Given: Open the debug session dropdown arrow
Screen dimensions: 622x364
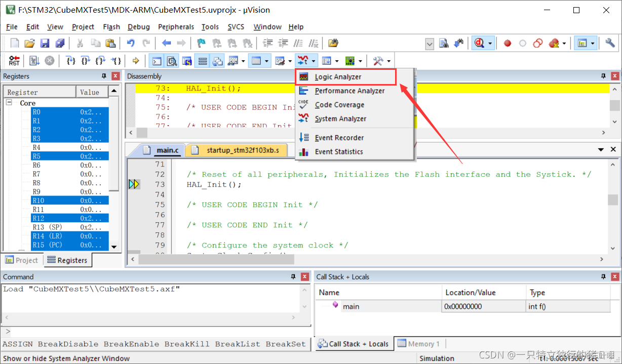Looking at the screenshot, I should click(490, 43).
